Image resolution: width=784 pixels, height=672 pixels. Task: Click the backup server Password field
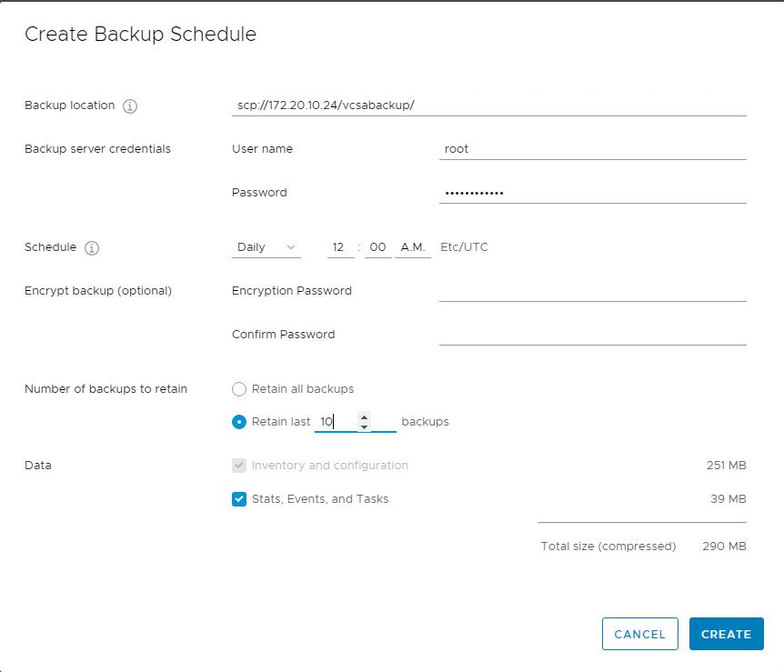click(592, 193)
